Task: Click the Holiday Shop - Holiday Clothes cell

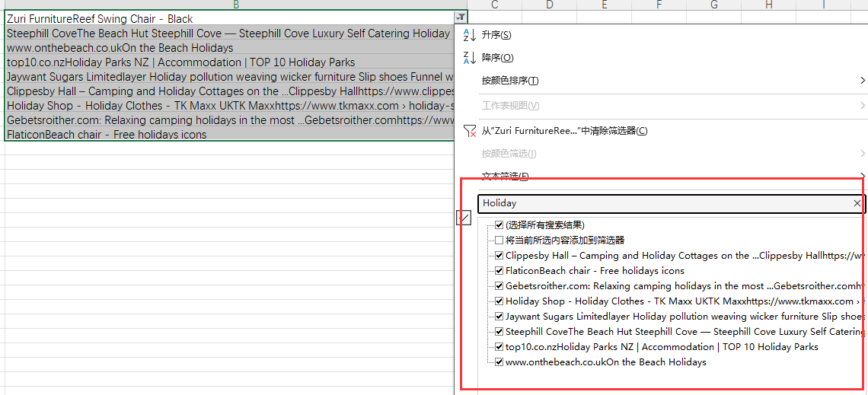Action: pyautogui.click(x=229, y=105)
